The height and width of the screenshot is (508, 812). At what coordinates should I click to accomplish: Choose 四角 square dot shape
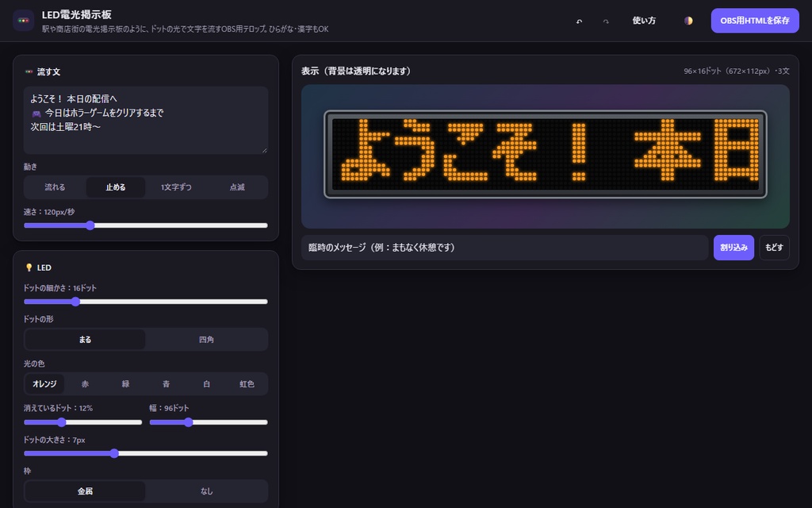pos(206,340)
